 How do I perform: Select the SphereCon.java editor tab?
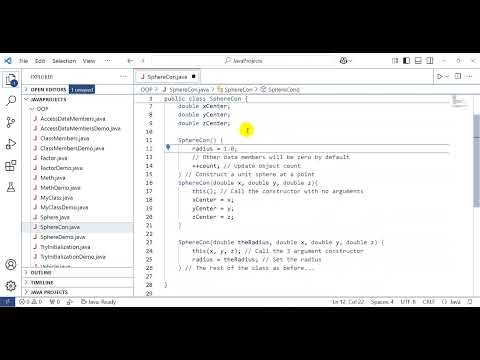click(167, 77)
